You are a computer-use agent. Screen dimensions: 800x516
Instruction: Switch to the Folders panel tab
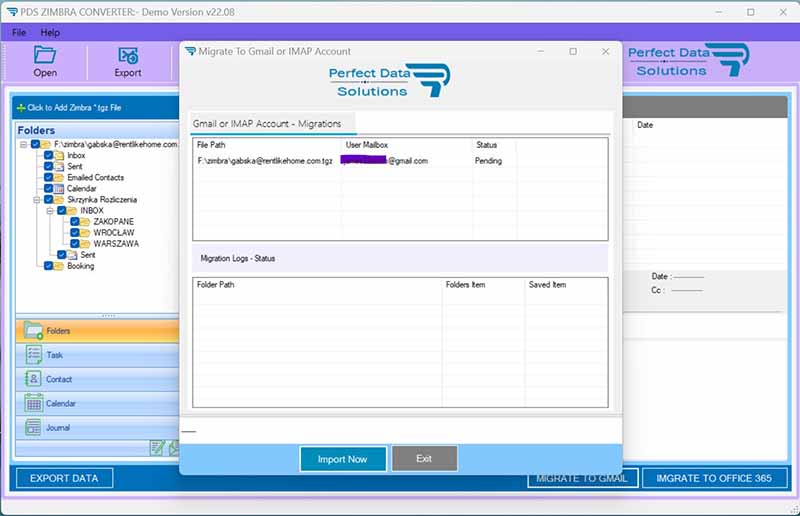tap(97, 331)
